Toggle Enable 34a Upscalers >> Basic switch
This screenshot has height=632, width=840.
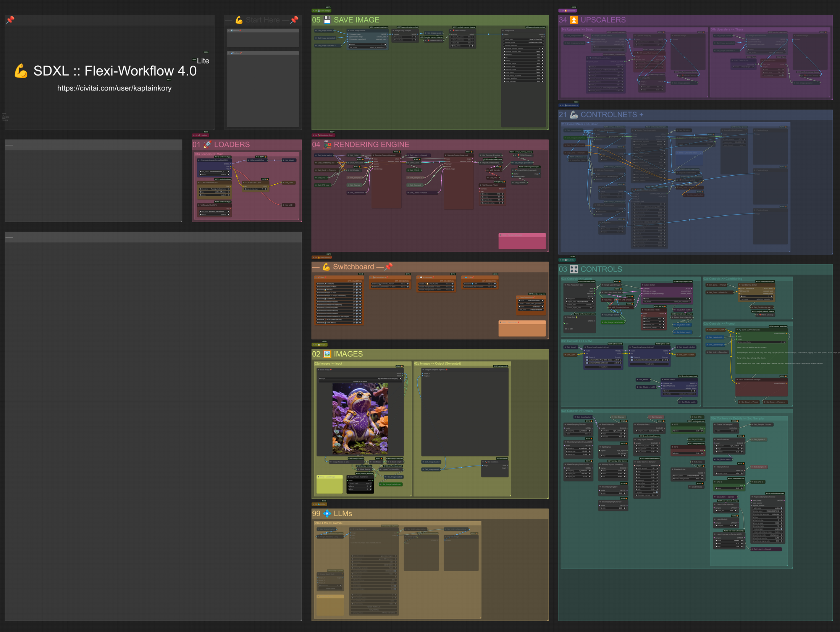click(449, 287)
